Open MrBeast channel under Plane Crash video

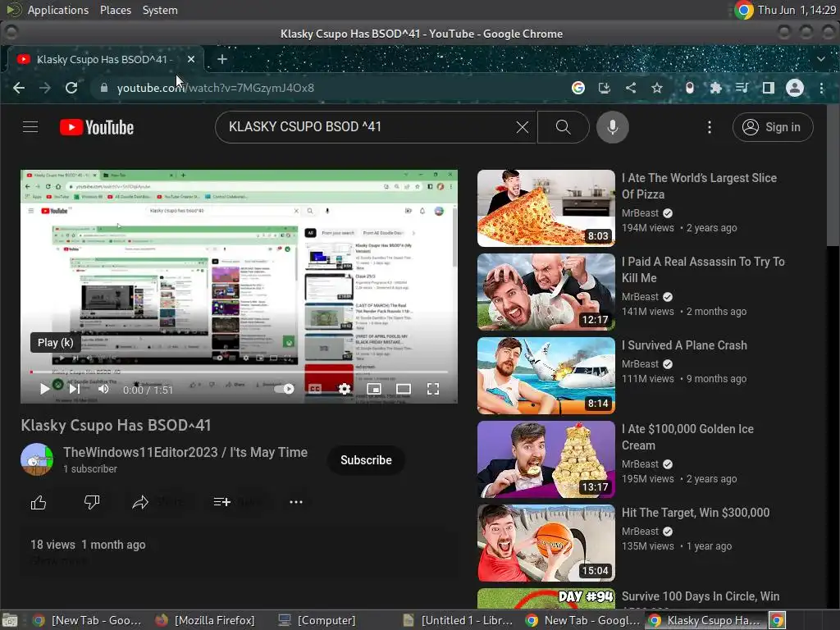click(x=640, y=363)
